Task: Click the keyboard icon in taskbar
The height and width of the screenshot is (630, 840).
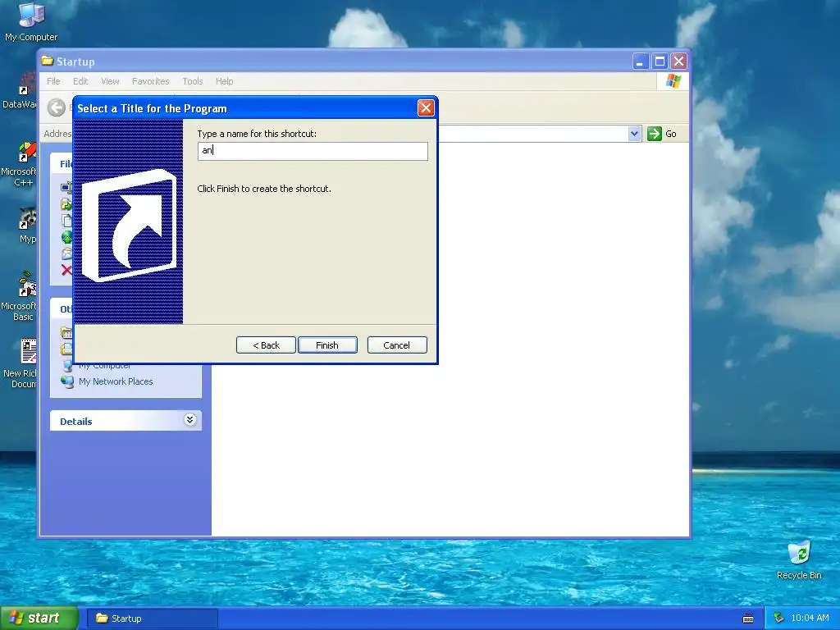Action: point(748,619)
